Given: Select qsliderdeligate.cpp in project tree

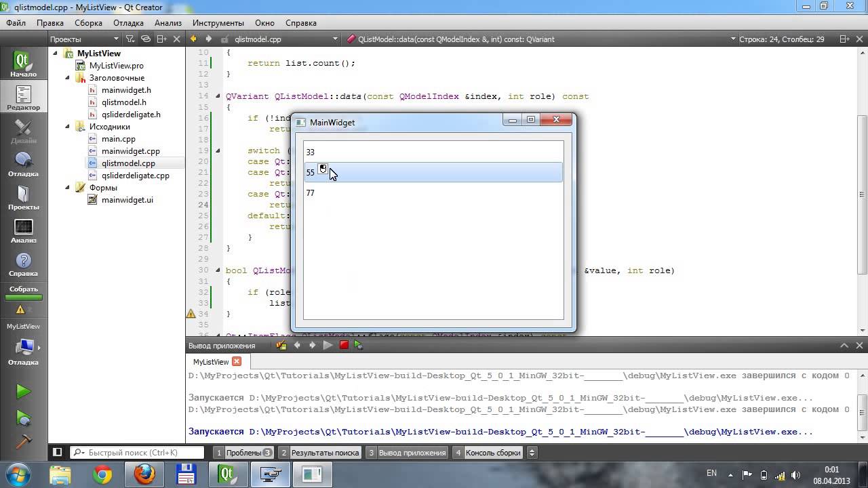Looking at the screenshot, I should (135, 176).
